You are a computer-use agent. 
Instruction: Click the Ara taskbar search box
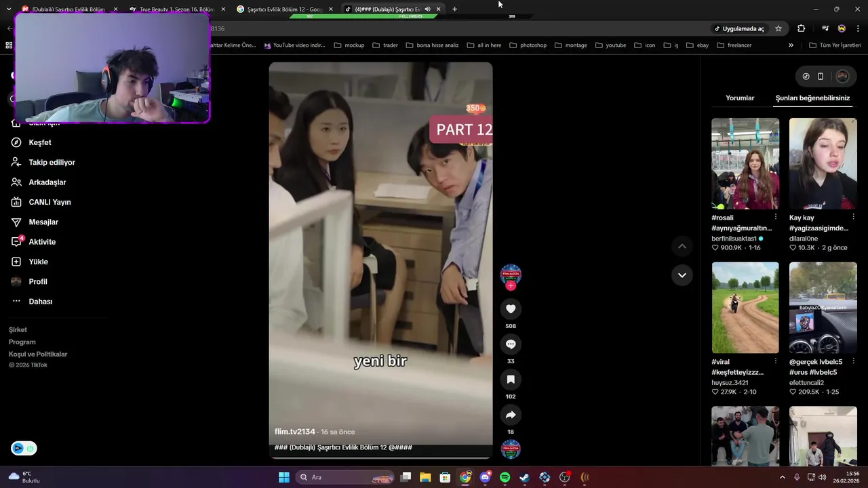[345, 477]
